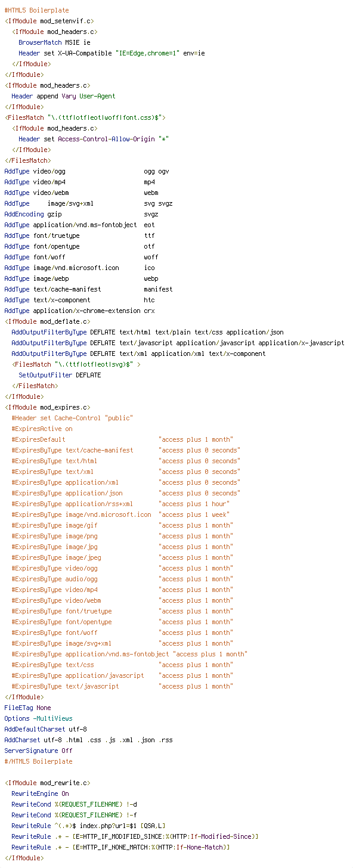Click the "Options -MultiViews" line
This screenshot has width=353, height=868.
click(x=38, y=718)
